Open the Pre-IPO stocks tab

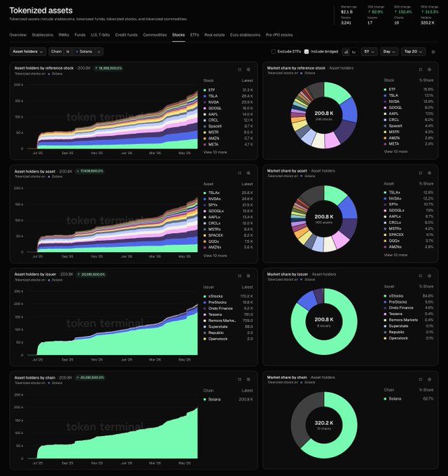coord(279,35)
